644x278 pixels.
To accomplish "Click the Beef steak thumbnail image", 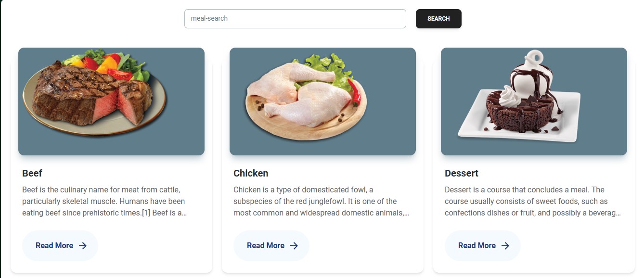I will click(111, 101).
